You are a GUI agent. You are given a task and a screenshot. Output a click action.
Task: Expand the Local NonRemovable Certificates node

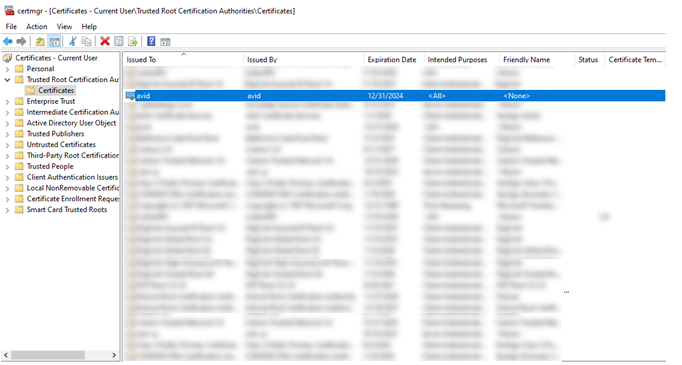point(7,188)
